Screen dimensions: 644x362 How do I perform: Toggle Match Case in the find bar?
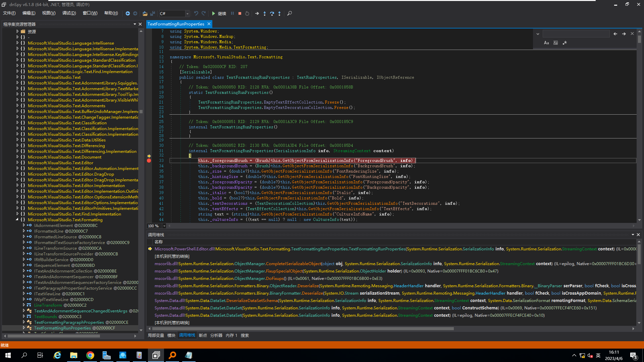pyautogui.click(x=546, y=43)
